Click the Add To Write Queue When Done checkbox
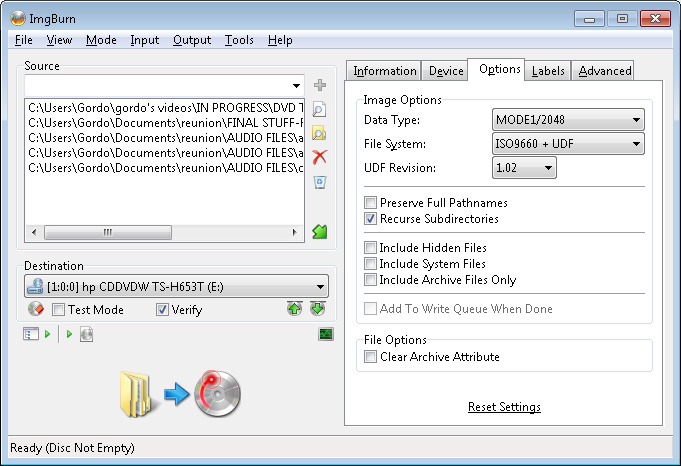This screenshot has width=681, height=466. [370, 309]
